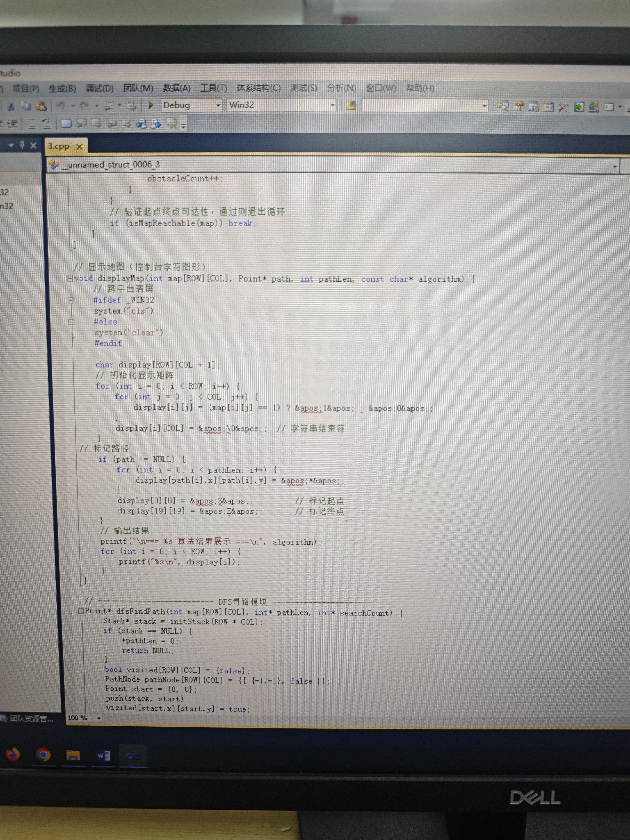Click the green Start Debugging arrow
Screen dimensions: 630x840
pos(151,105)
